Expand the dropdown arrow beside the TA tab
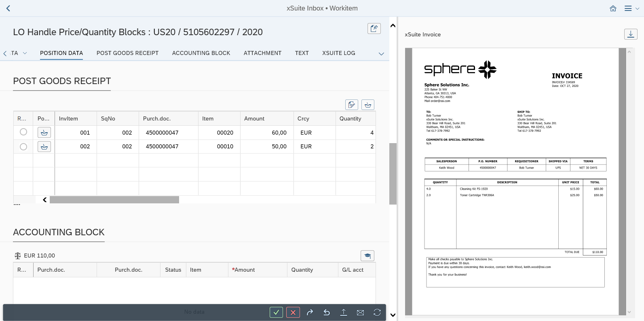Viewport: 644px width, 321px height. 25,53
